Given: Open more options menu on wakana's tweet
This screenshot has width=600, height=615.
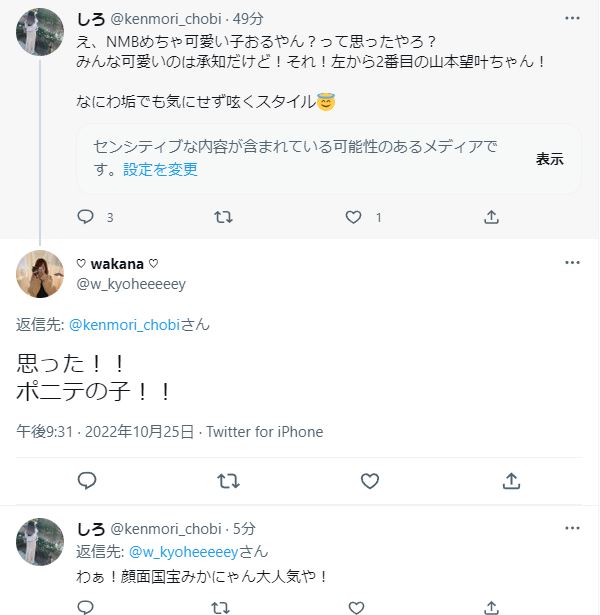Looking at the screenshot, I should click(x=572, y=262).
